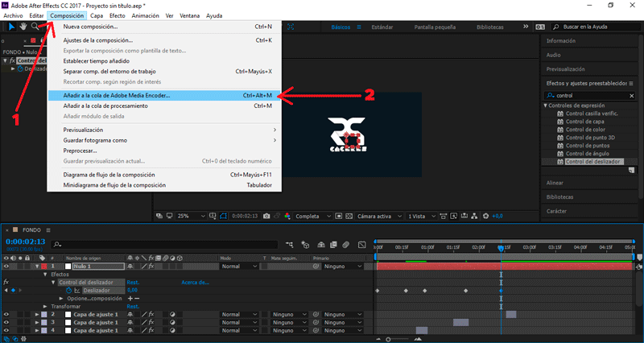Viewport: 644px width, 343px height.
Task: Hide layer 4 Capa de ajuste 1
Action: (6, 330)
